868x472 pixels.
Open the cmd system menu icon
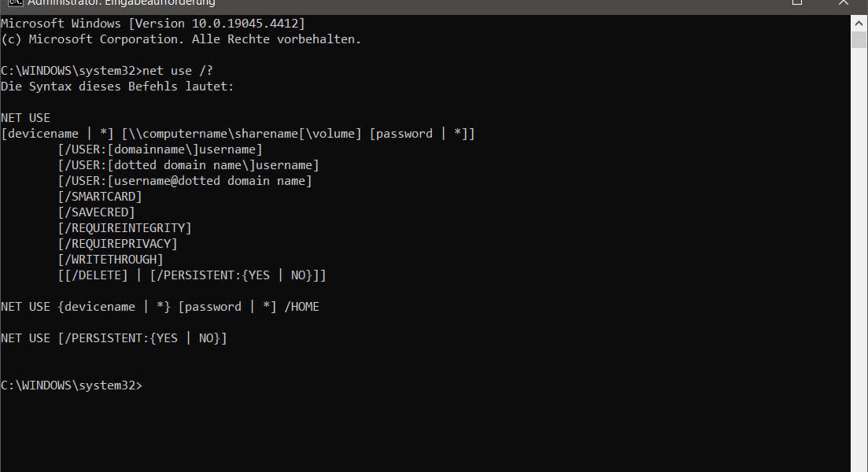pyautogui.click(x=15, y=2)
